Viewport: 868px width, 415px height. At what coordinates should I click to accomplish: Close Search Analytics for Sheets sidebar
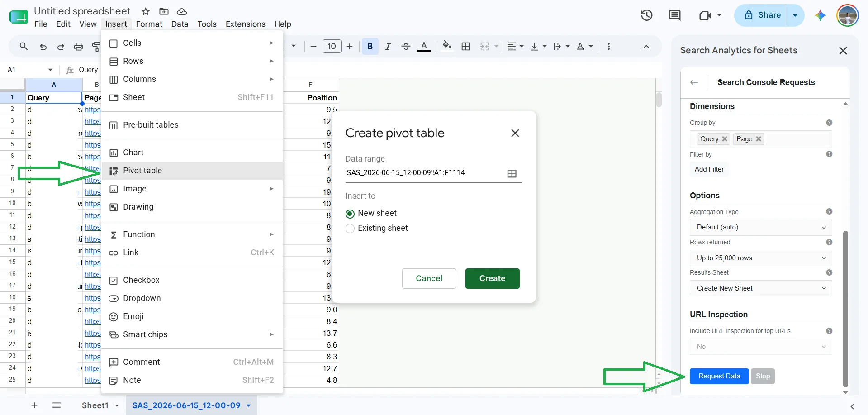point(843,51)
